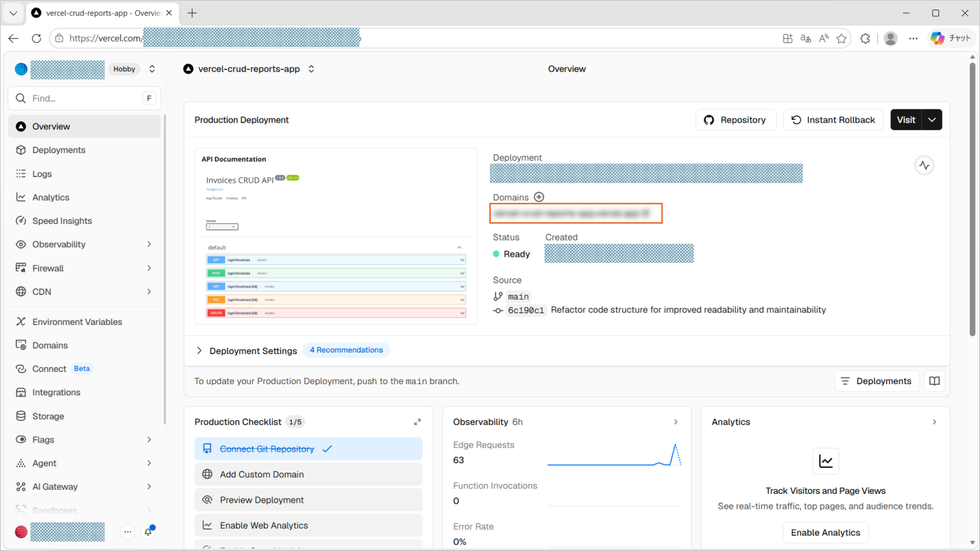Click the Instant Rollback button
This screenshot has width=980, height=551.
(x=833, y=120)
